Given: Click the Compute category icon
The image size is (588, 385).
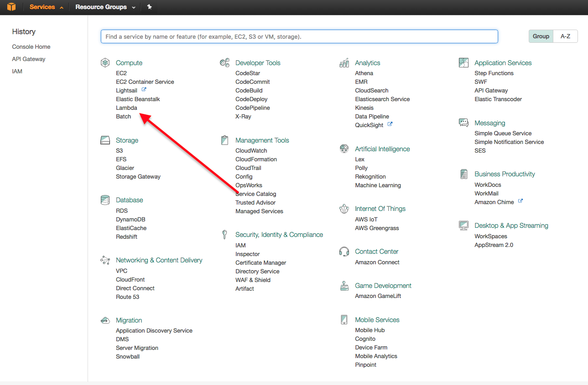Looking at the screenshot, I should click(x=105, y=63).
